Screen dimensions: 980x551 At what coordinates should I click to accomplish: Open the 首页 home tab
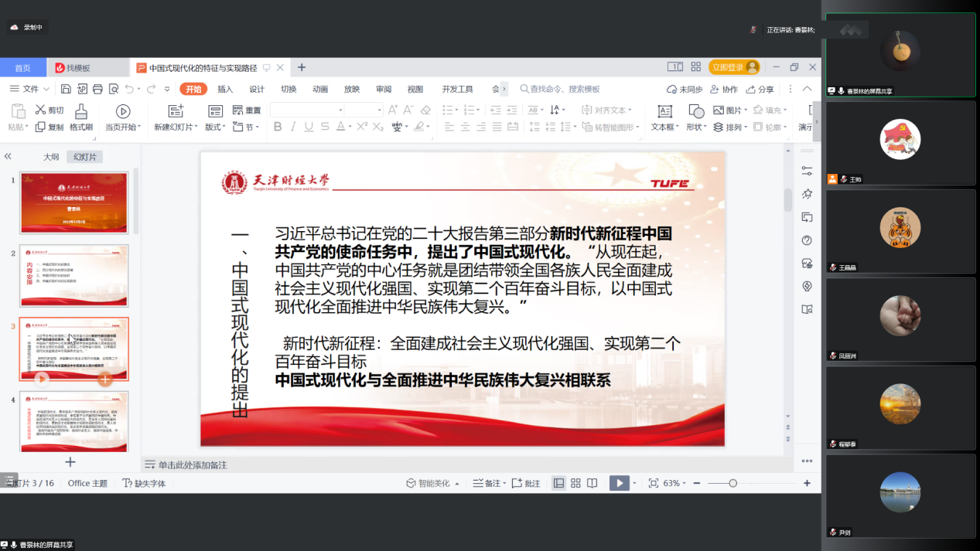(23, 68)
